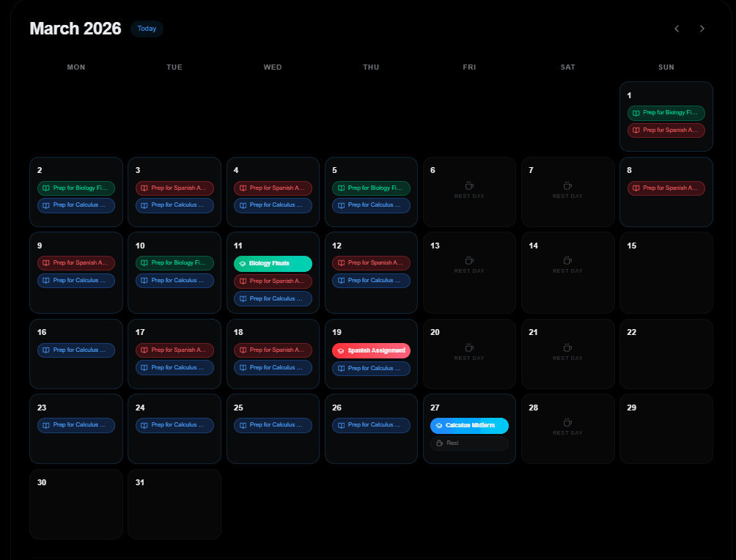The width and height of the screenshot is (736, 560).
Task: Click graduation cap icon on Spanish Assignment event
Action: 341,351
